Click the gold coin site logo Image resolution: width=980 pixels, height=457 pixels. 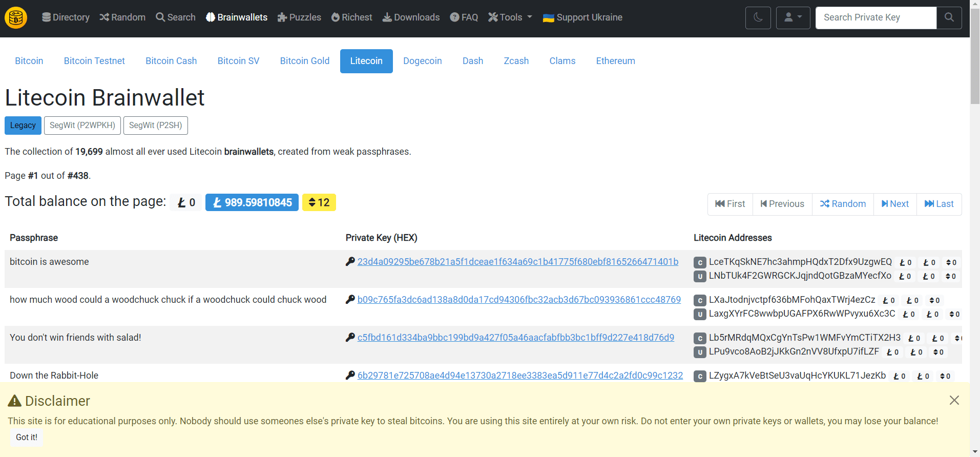(16, 18)
